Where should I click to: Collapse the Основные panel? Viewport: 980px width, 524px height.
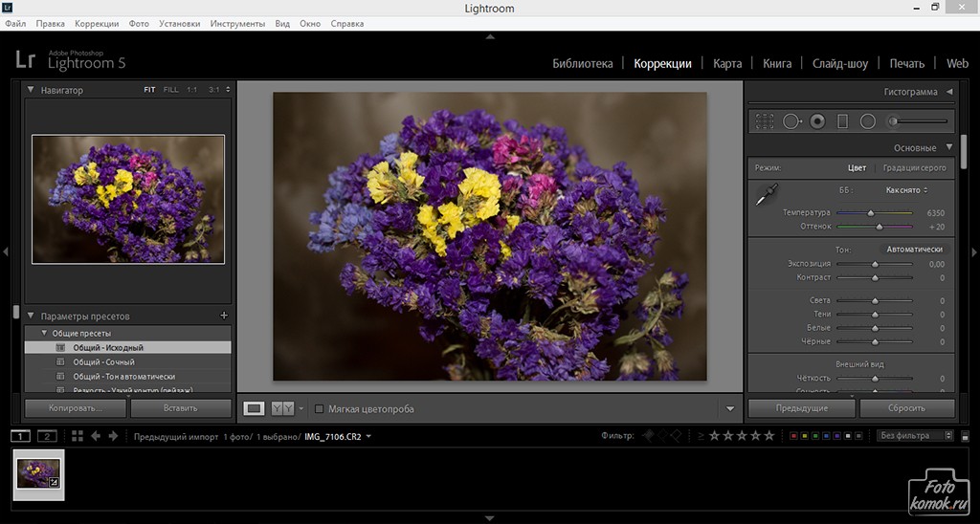949,147
